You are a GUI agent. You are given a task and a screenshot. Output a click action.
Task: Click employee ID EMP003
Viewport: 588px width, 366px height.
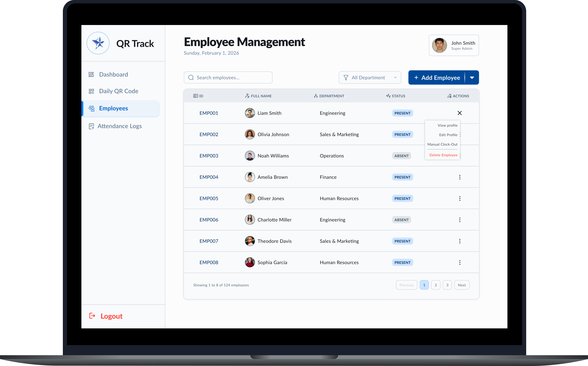[209, 156]
